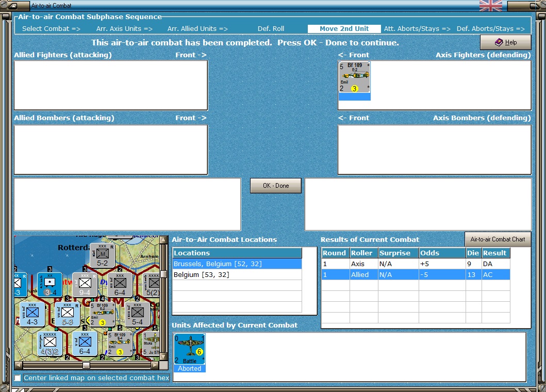Viewport: 546px width, 392px height.
Task: Click the Att. Aborts/Stays subphase step
Action: pos(417,28)
